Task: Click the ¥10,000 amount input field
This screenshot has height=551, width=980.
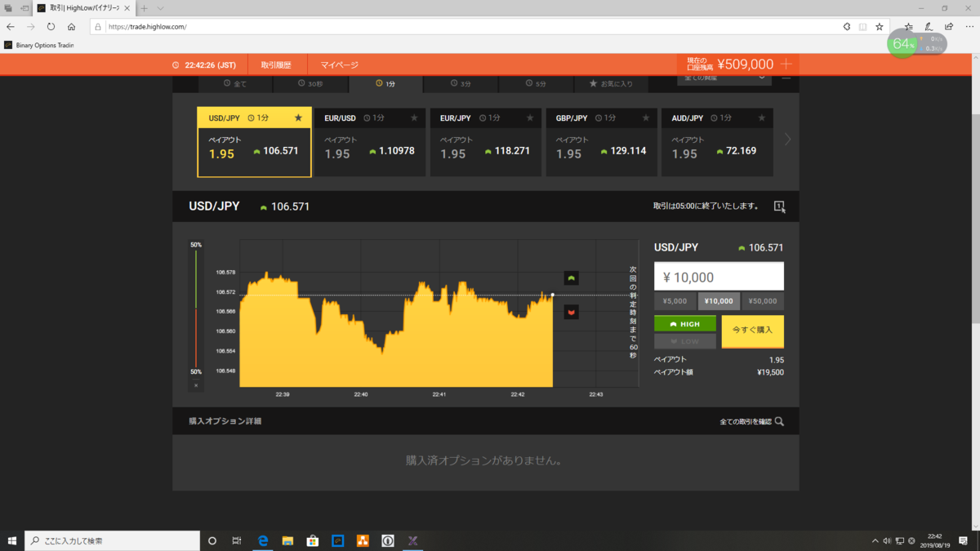Action: [x=719, y=277]
